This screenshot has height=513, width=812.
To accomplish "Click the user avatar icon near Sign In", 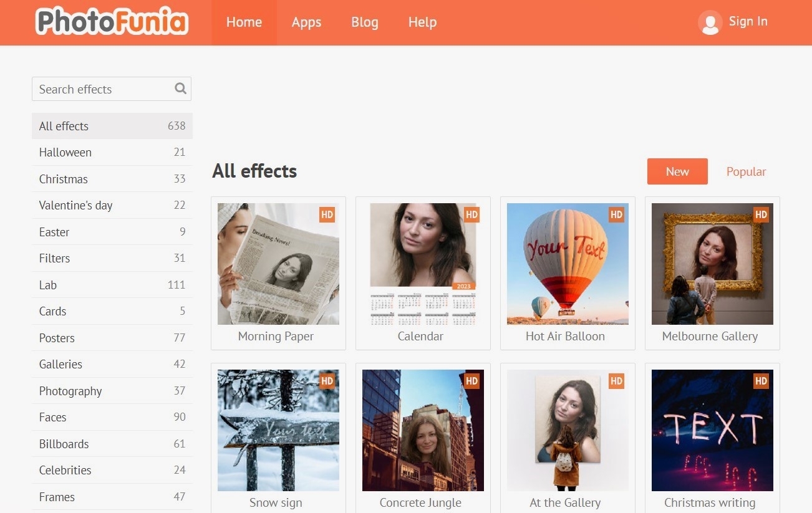I will (x=710, y=22).
